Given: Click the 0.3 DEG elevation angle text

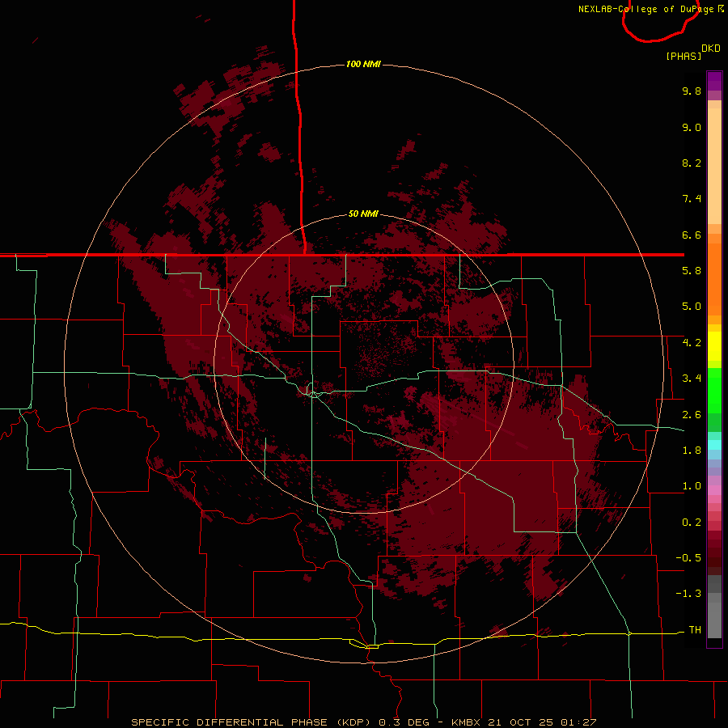Looking at the screenshot, I should (x=405, y=722).
